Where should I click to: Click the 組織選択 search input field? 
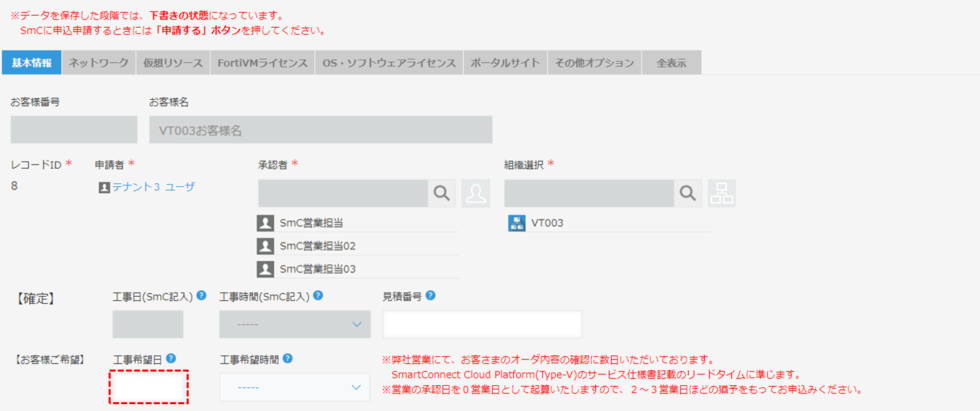pyautogui.click(x=589, y=194)
